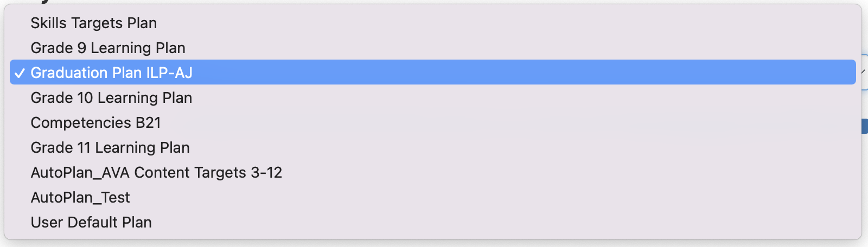Select AutoPlan_AVA Content Targets 3-12

[156, 172]
